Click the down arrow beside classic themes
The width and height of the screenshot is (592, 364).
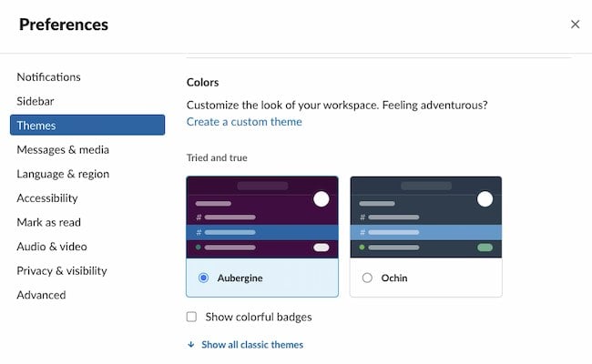click(x=191, y=344)
